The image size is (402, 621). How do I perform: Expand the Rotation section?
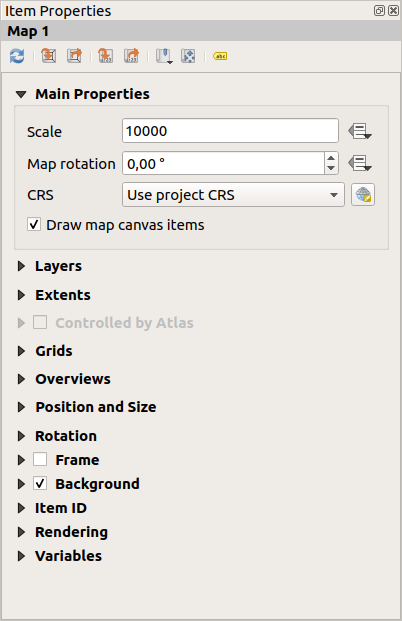pyautogui.click(x=21, y=436)
